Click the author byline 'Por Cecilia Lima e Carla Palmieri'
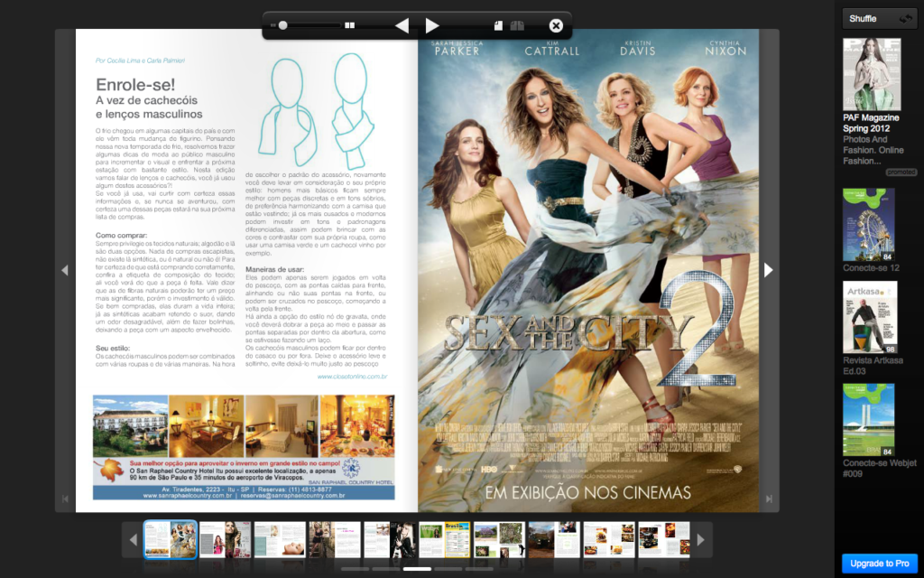924x578 pixels. click(140, 61)
